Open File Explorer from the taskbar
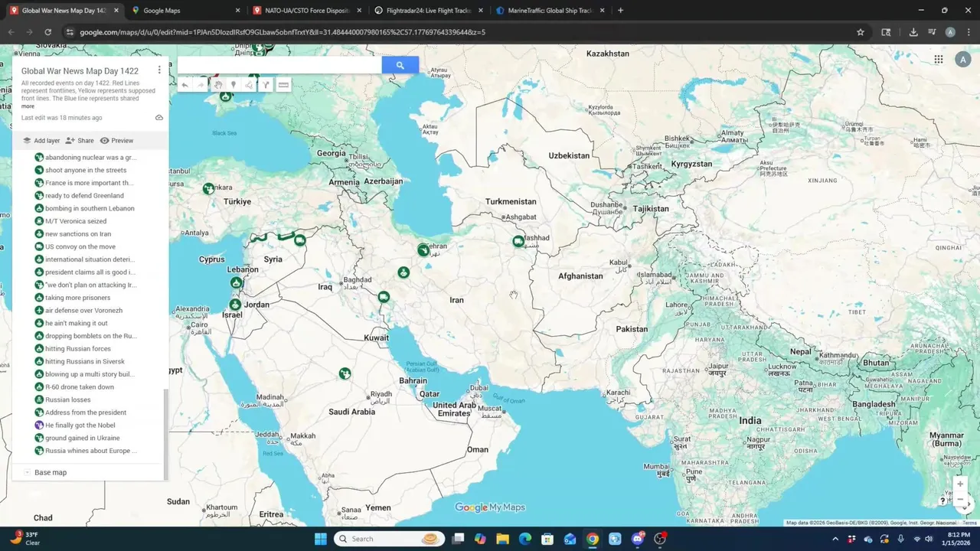The width and height of the screenshot is (980, 551). (502, 539)
